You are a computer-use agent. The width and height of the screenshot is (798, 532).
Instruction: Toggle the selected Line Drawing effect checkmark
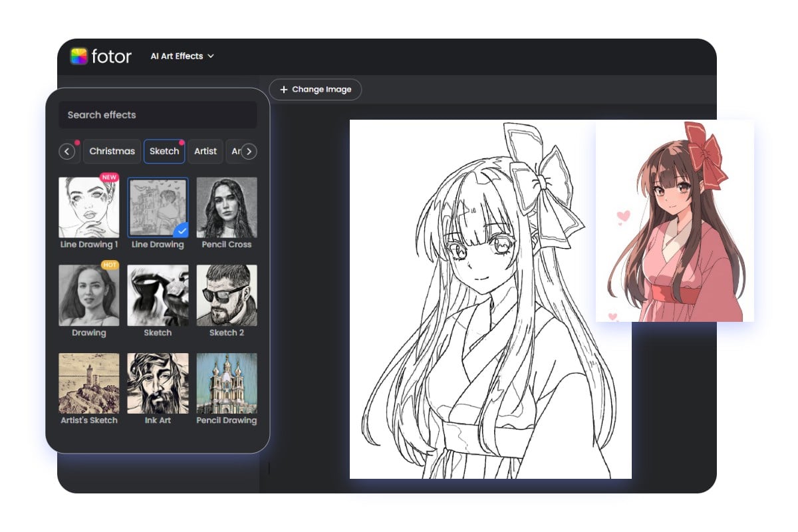[x=181, y=230]
